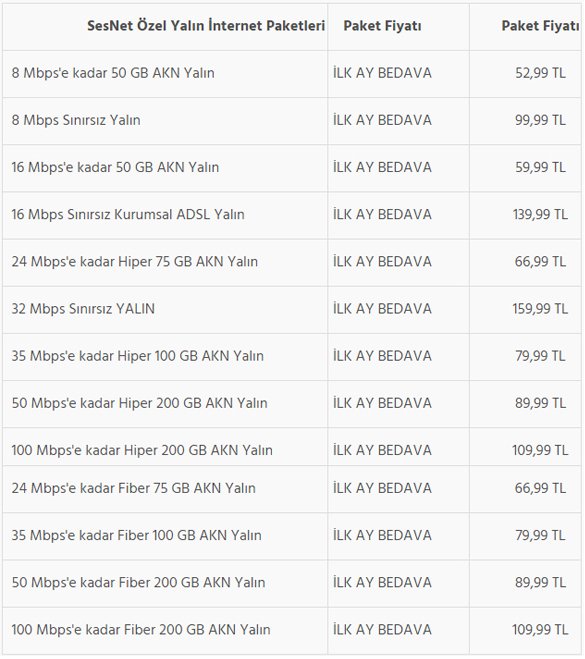Image resolution: width=585 pixels, height=659 pixels.
Task: Choose 24 Mbps'e kadar Fiber 75 GB package
Action: point(134,488)
